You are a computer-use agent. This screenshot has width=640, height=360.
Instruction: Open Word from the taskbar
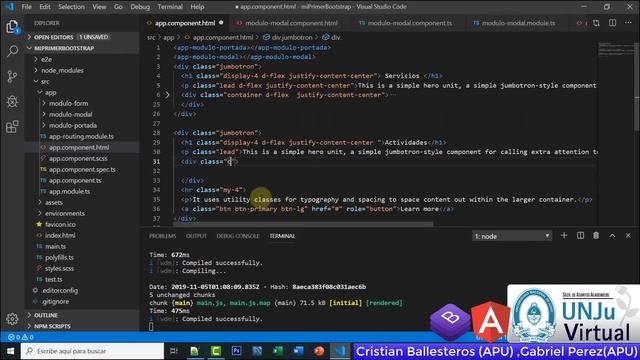298,351
